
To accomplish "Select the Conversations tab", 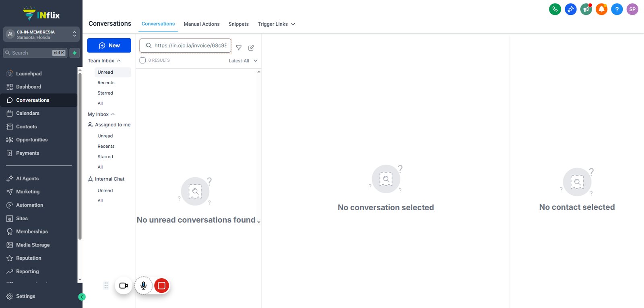I will coord(158,24).
